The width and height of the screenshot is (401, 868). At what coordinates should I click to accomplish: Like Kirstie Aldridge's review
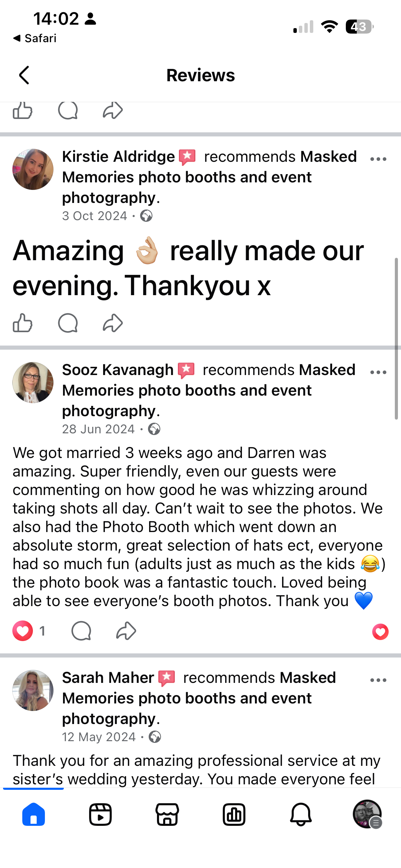click(23, 323)
